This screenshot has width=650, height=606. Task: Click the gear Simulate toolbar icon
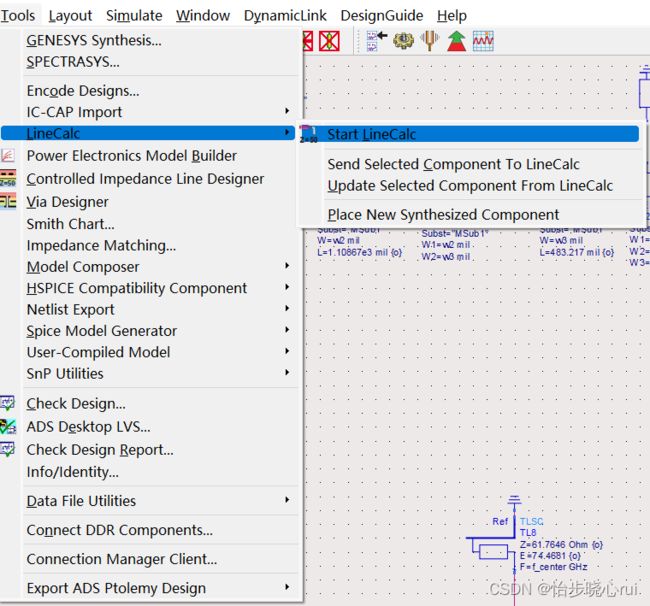(403, 41)
